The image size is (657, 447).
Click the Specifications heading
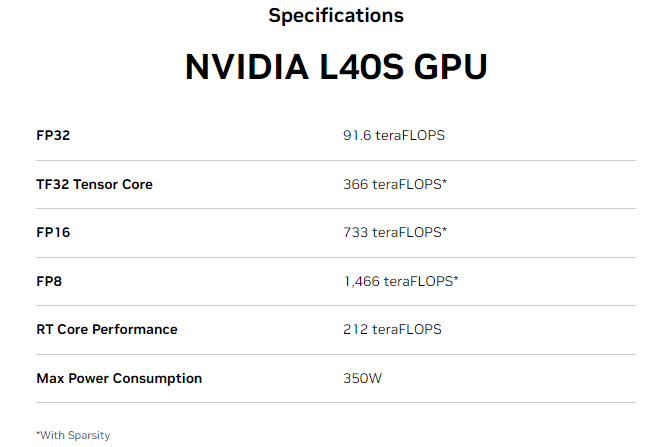336,16
